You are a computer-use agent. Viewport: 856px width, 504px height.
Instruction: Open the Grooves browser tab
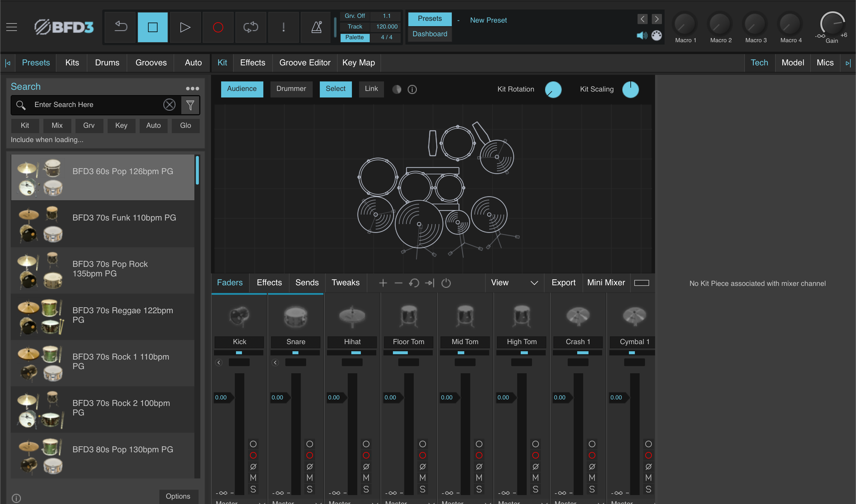point(151,62)
